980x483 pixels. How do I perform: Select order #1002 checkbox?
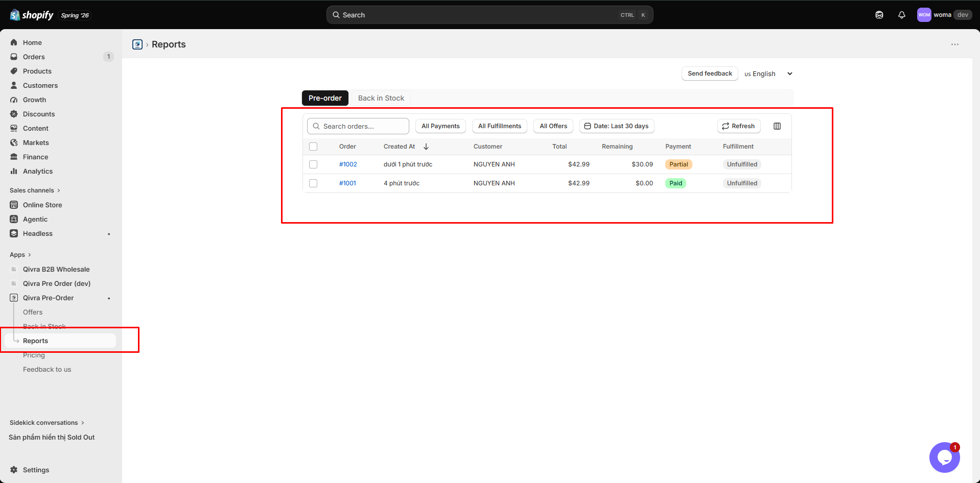[x=313, y=164]
